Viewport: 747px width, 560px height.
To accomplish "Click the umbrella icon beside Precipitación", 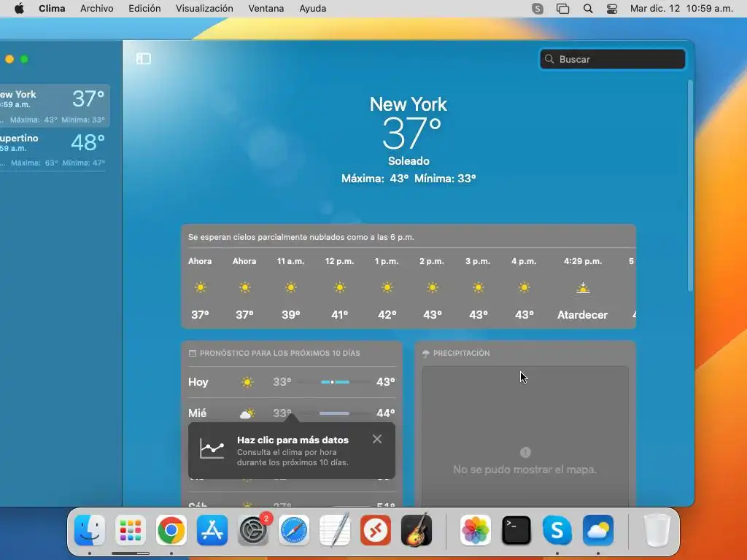I will (426, 354).
